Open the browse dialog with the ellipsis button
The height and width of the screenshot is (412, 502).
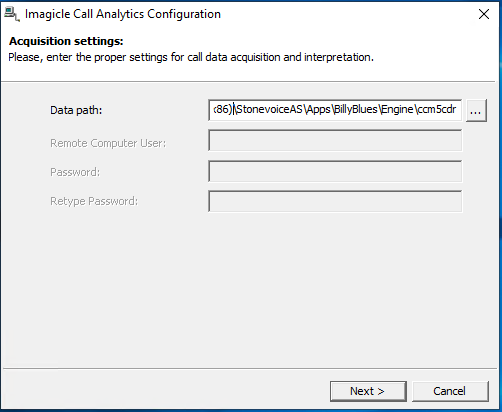(476, 110)
